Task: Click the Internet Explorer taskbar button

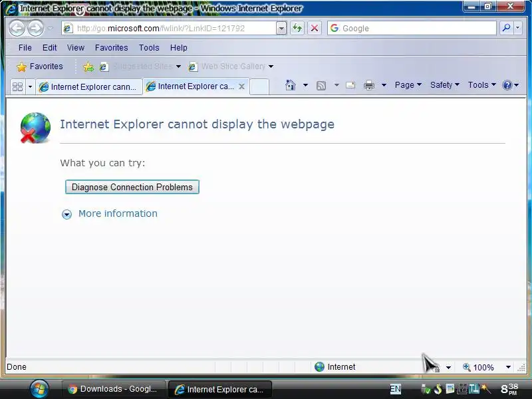Action: 220,389
